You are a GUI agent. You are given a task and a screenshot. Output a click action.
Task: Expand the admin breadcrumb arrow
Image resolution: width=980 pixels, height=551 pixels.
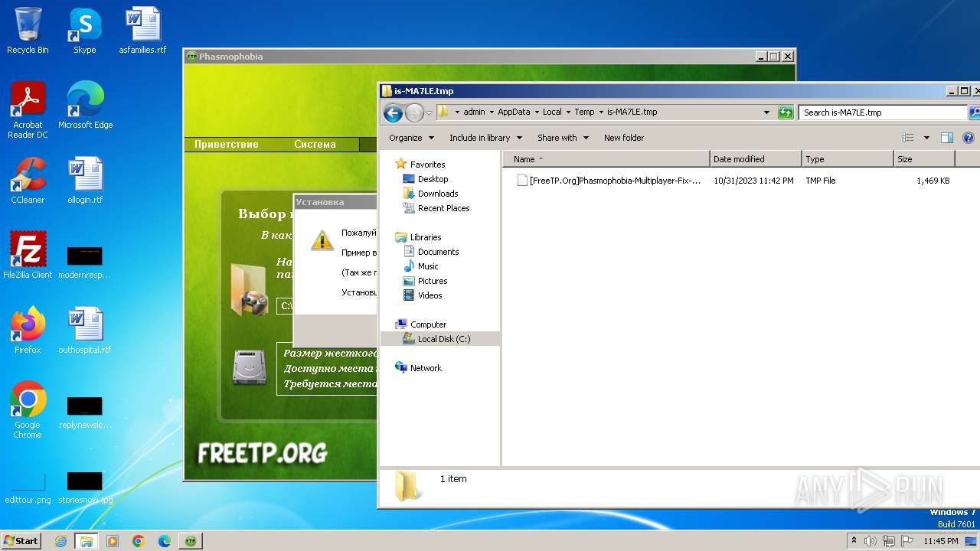(x=492, y=112)
